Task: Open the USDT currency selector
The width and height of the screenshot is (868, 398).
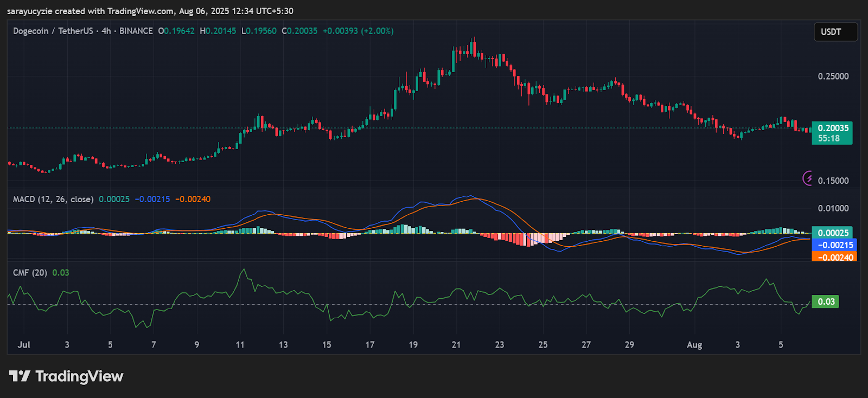Action: click(x=835, y=32)
